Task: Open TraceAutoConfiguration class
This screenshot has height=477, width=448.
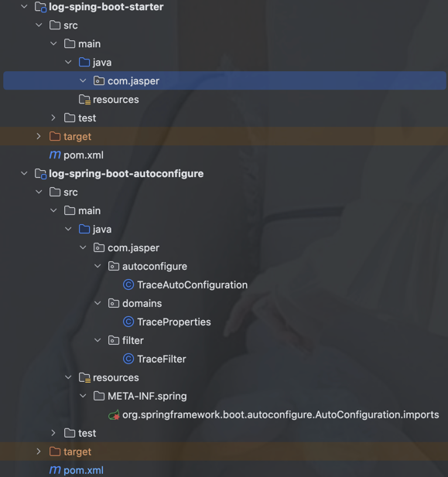Action: (193, 285)
